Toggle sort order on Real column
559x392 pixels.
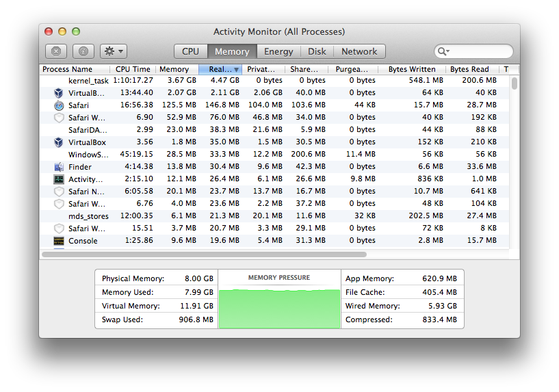click(220, 69)
